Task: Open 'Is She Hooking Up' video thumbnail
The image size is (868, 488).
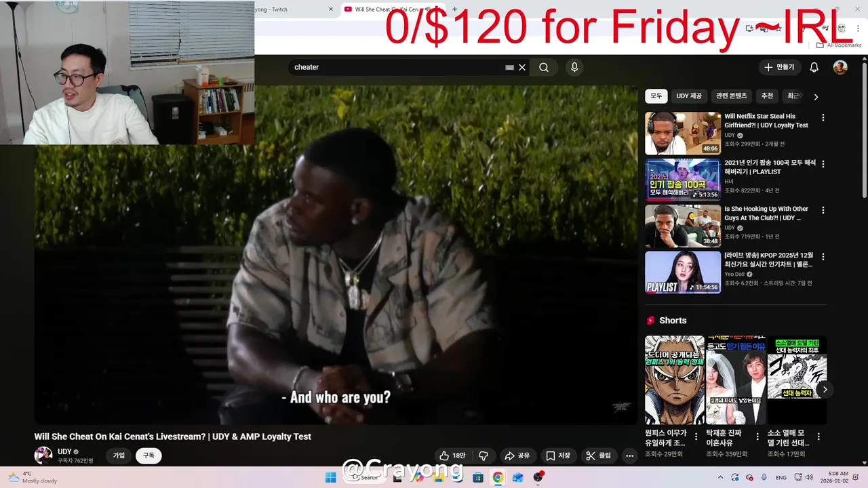Action: click(683, 226)
